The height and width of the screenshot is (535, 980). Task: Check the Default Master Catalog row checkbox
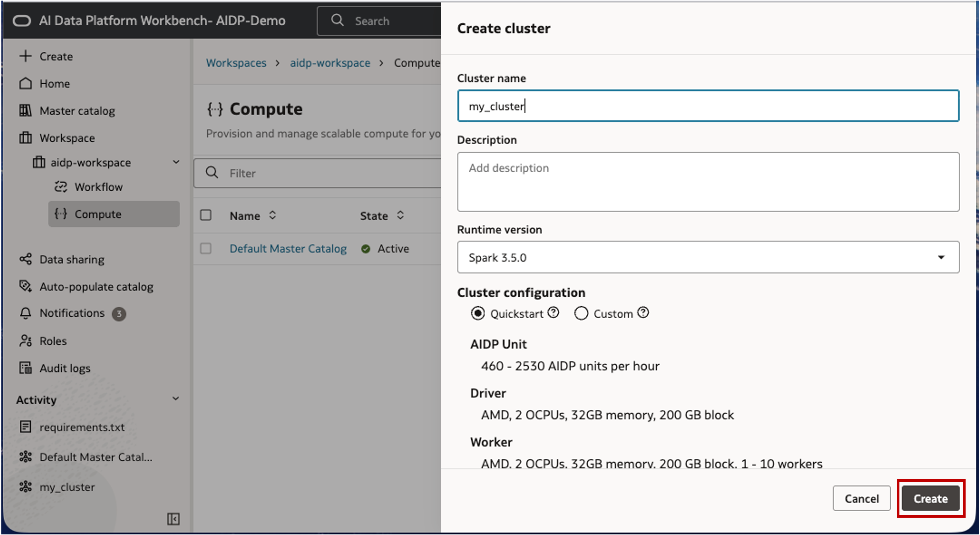pyautogui.click(x=206, y=248)
